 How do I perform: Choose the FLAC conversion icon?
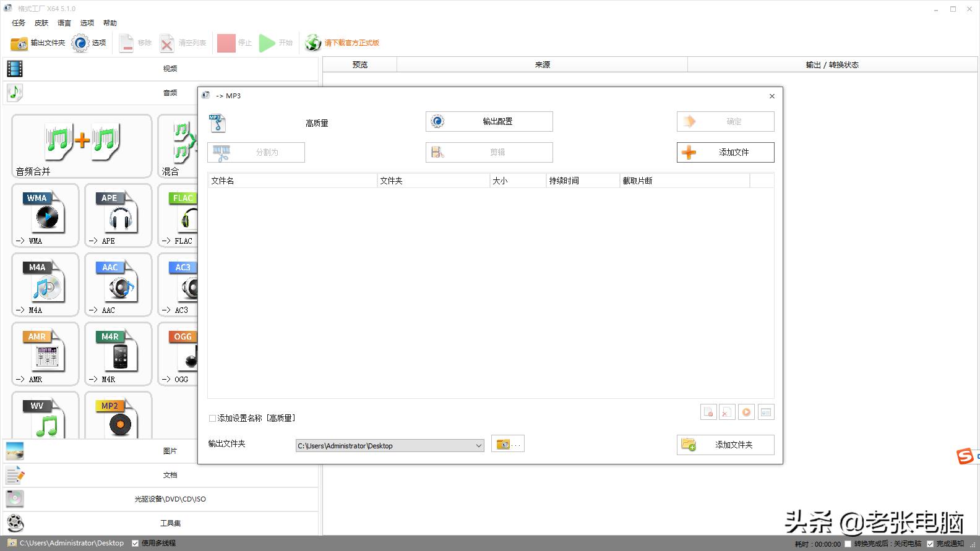[178, 215]
